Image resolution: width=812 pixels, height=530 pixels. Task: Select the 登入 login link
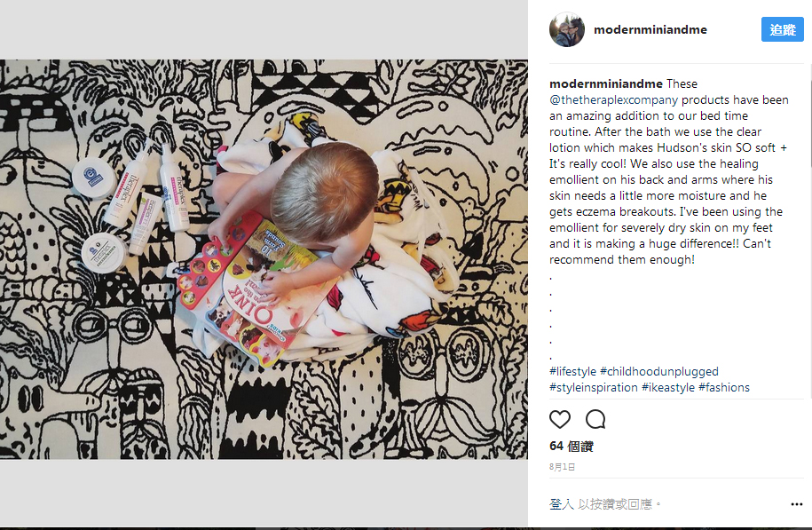[562, 504]
